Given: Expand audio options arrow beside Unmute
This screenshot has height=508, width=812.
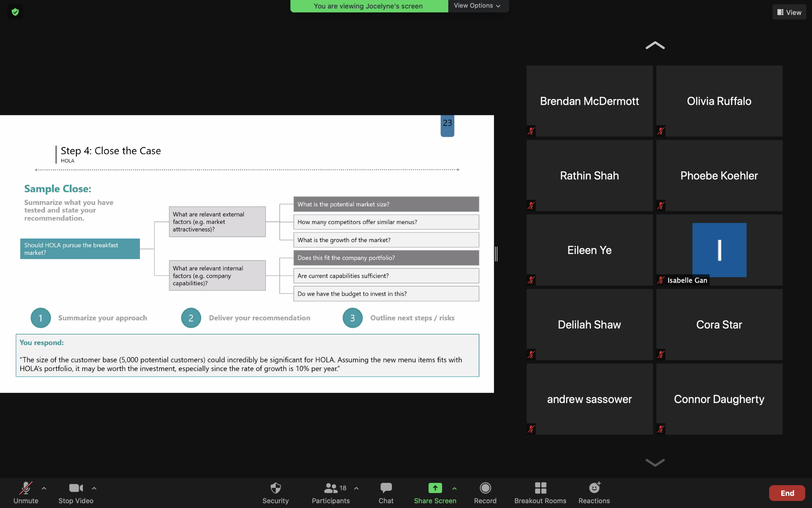Looking at the screenshot, I should [44, 488].
